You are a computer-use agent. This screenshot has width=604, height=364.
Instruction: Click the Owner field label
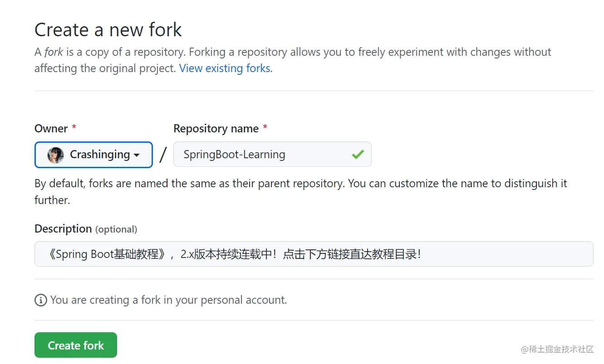point(51,128)
